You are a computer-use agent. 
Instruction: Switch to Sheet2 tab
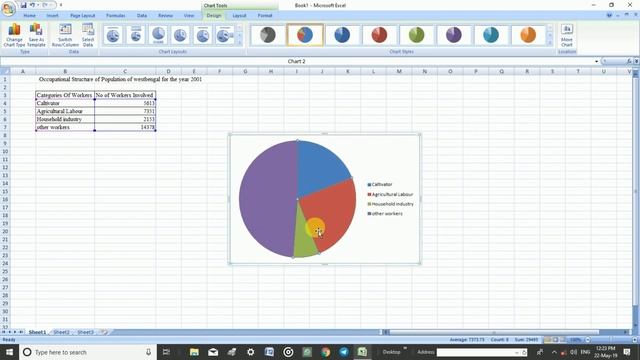click(x=61, y=332)
